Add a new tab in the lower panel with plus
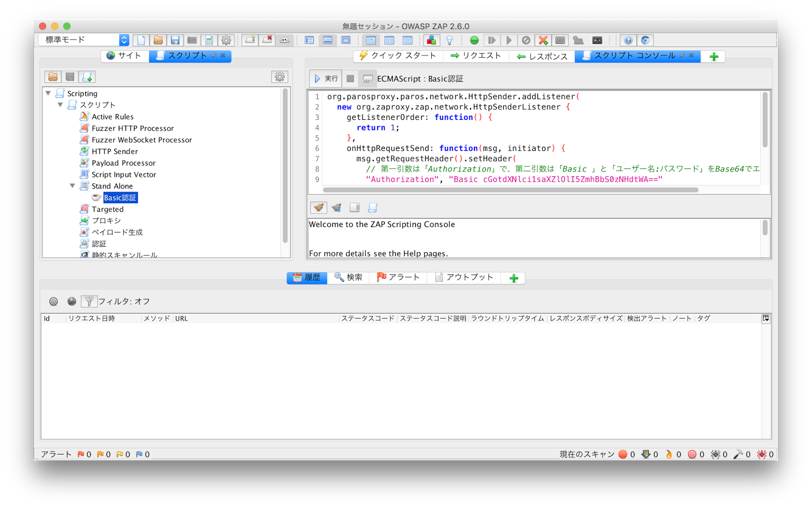 (514, 278)
